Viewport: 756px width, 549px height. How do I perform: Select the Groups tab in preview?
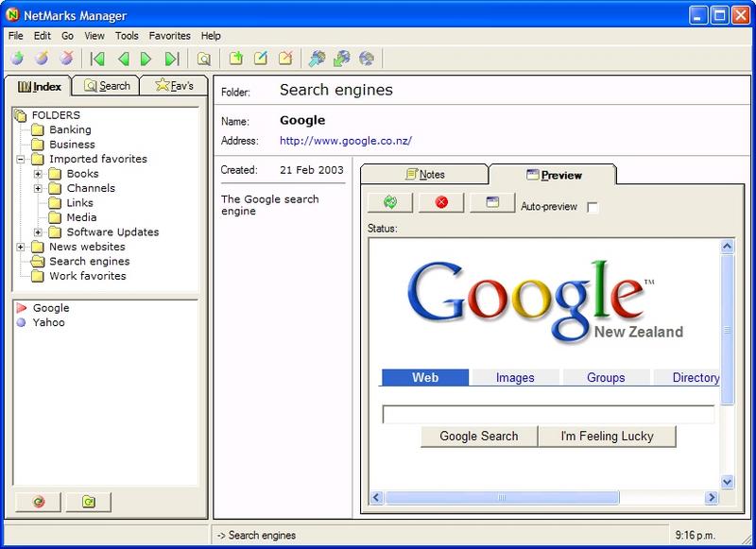(606, 377)
